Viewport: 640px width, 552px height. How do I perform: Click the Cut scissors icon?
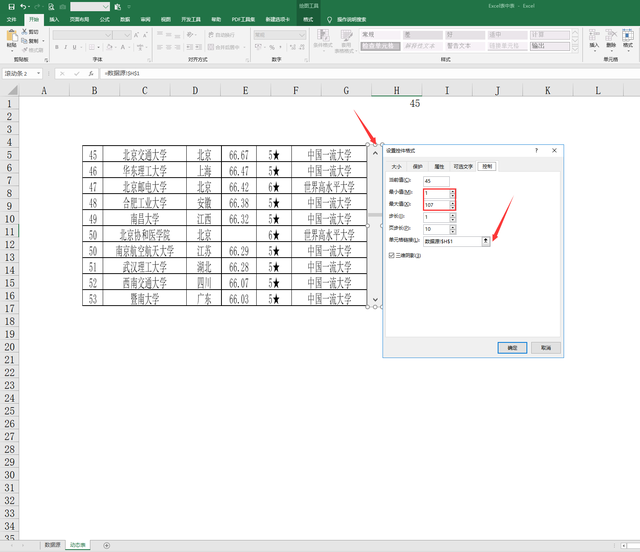pyautogui.click(x=24, y=31)
